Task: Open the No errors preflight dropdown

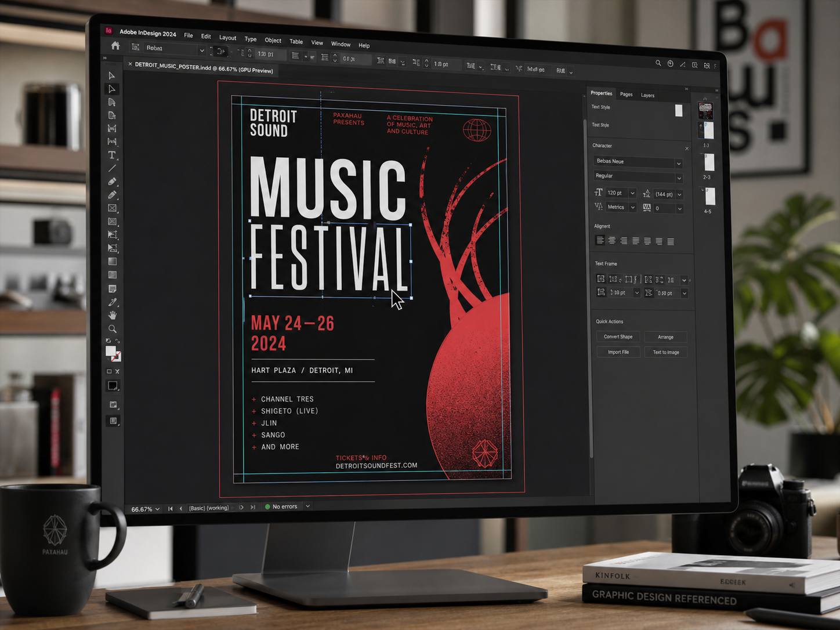Action: pyautogui.click(x=307, y=506)
